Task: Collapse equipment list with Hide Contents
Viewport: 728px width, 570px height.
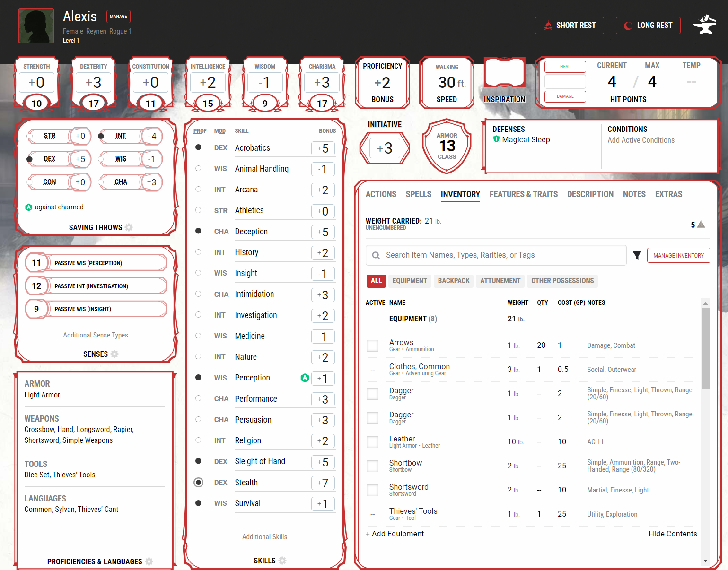Action: (672, 534)
